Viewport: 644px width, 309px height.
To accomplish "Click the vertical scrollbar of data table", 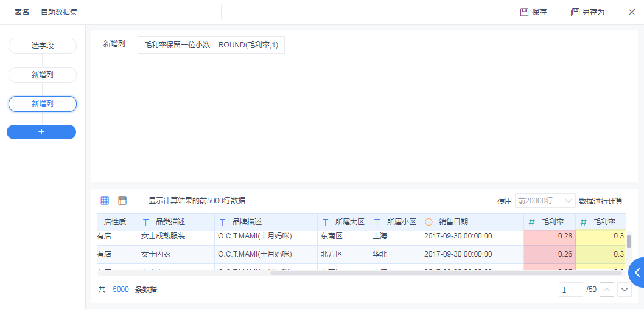I will [x=628, y=240].
